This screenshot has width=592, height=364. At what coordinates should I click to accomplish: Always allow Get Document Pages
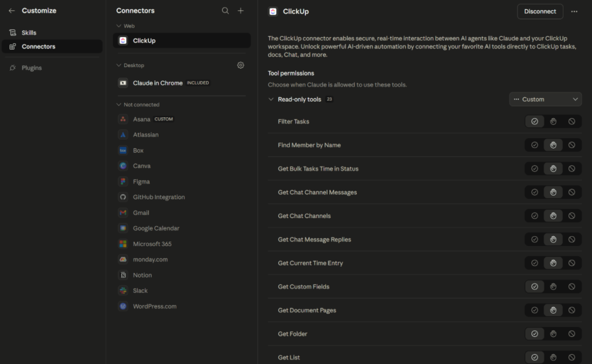pos(535,310)
